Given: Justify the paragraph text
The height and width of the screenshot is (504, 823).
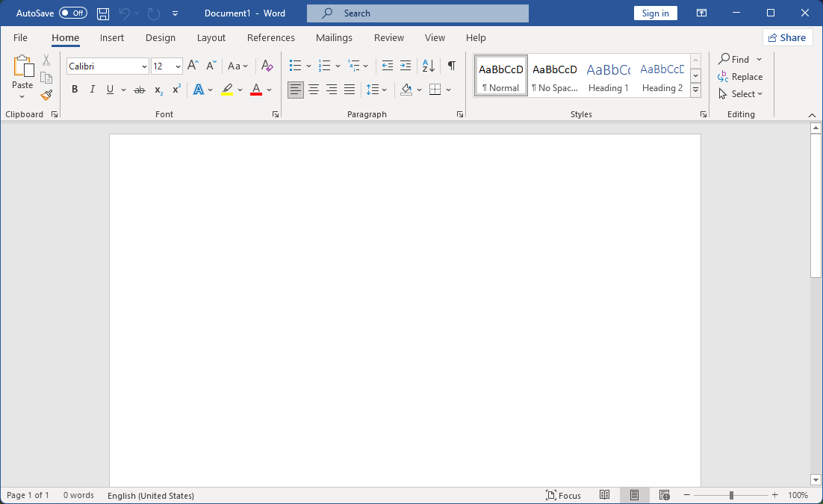Looking at the screenshot, I should [x=350, y=90].
